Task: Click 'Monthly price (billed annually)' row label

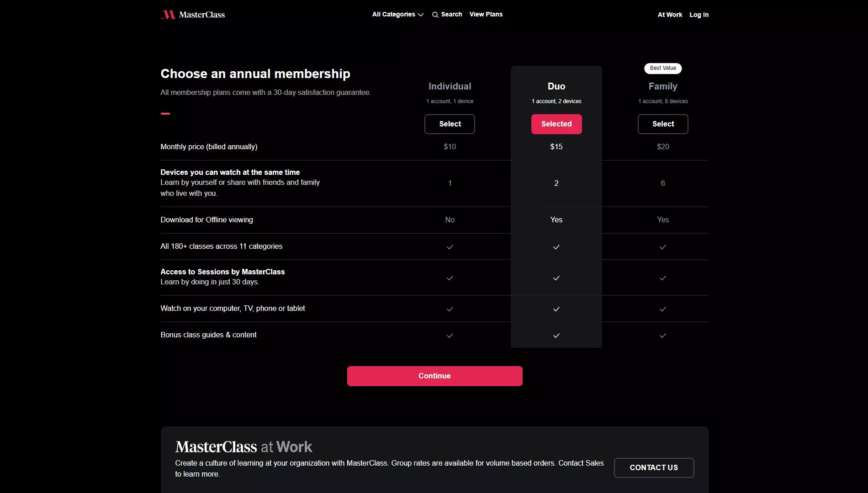Action: [209, 147]
